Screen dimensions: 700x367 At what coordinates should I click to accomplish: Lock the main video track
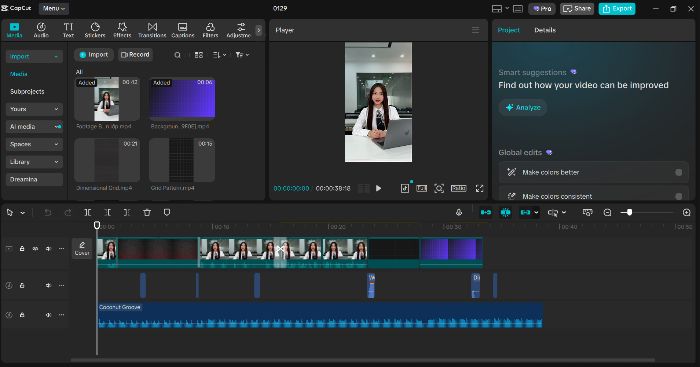[22, 249]
